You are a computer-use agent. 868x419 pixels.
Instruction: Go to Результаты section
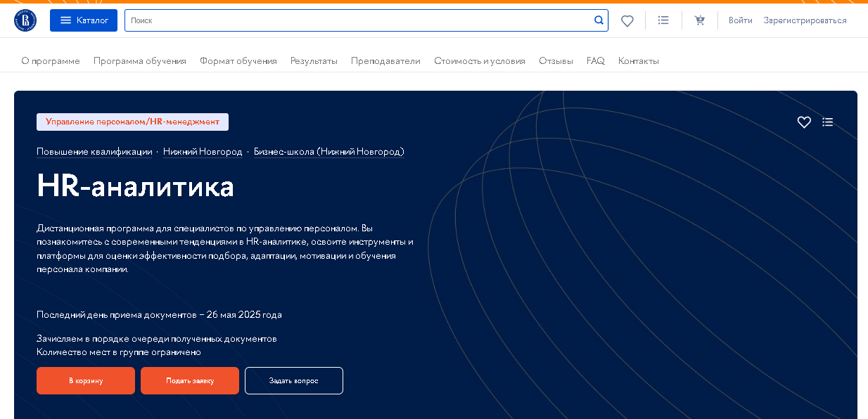[x=314, y=61]
